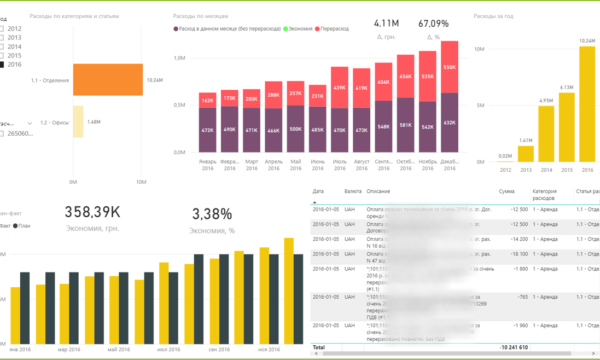Click the green Экономия legend marker

click(285, 29)
